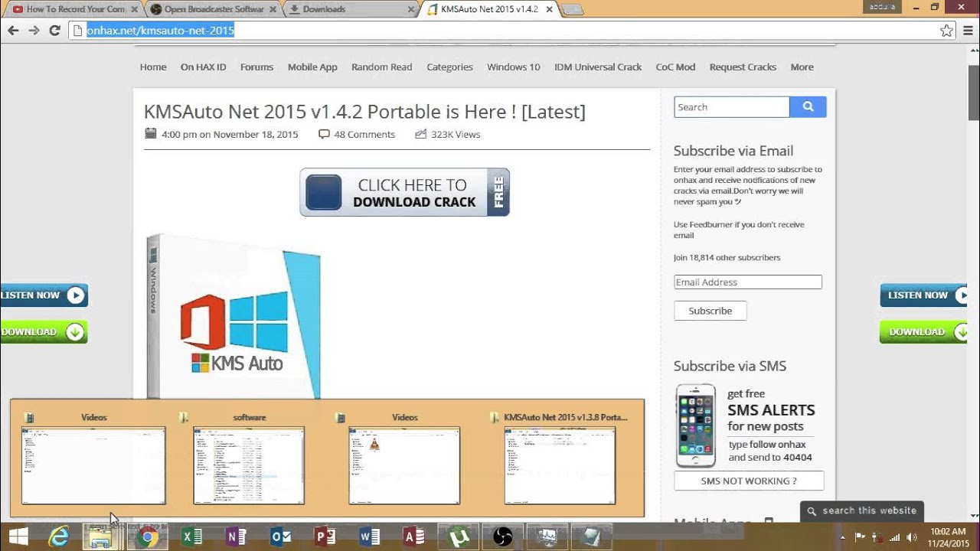Click the left green DOWNLOAD button
Viewport: 980px width, 551px height.
point(44,332)
